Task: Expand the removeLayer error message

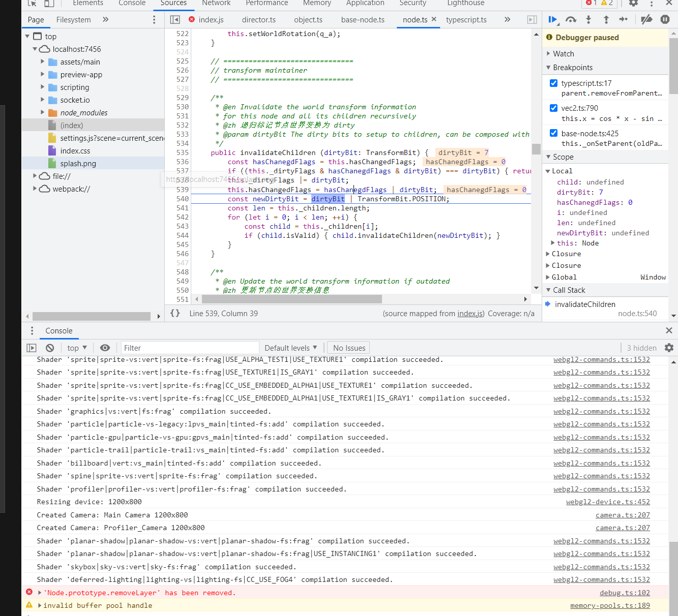Action: pos(40,592)
